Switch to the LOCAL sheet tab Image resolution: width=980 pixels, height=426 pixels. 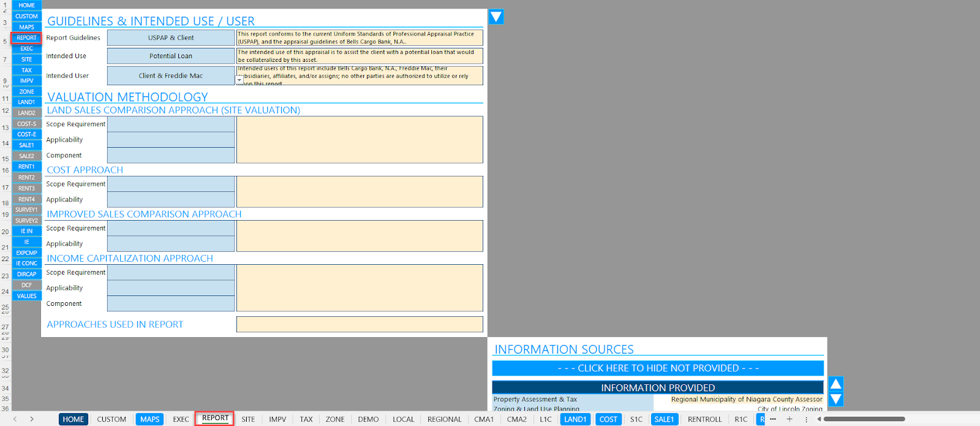click(x=403, y=419)
